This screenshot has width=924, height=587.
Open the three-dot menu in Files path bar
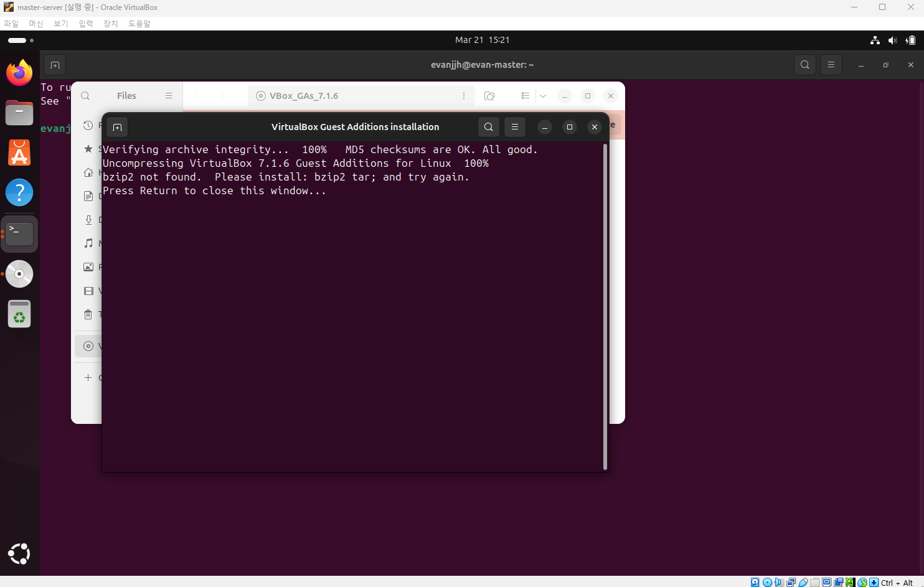(464, 96)
